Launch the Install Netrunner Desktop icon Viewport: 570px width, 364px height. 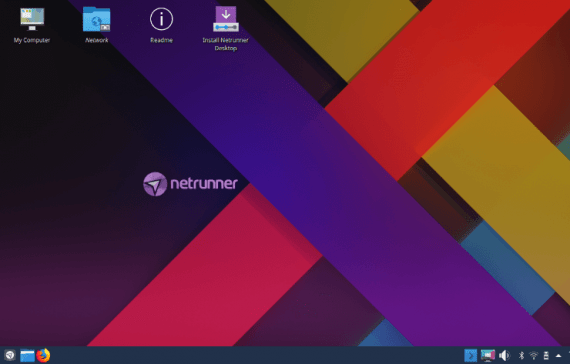click(x=226, y=19)
